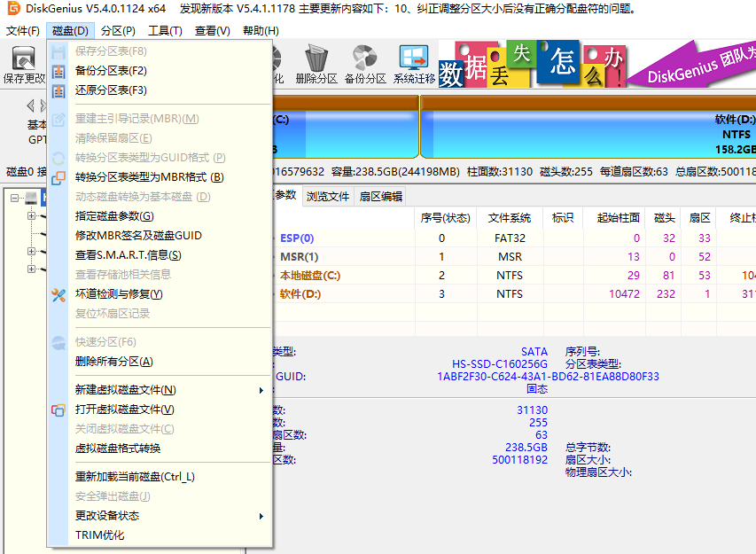Click the FAT32 file system cell
Viewport: 756px width, 554px height.
click(x=510, y=238)
